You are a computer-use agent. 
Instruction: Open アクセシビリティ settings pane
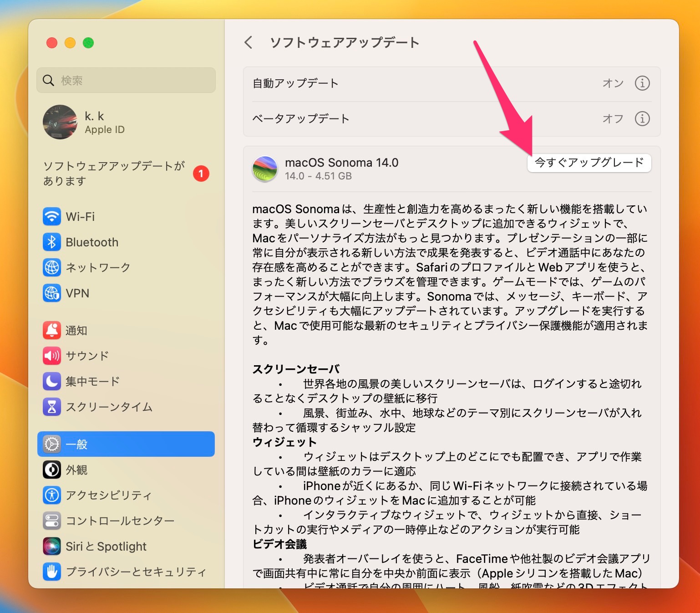[126, 495]
